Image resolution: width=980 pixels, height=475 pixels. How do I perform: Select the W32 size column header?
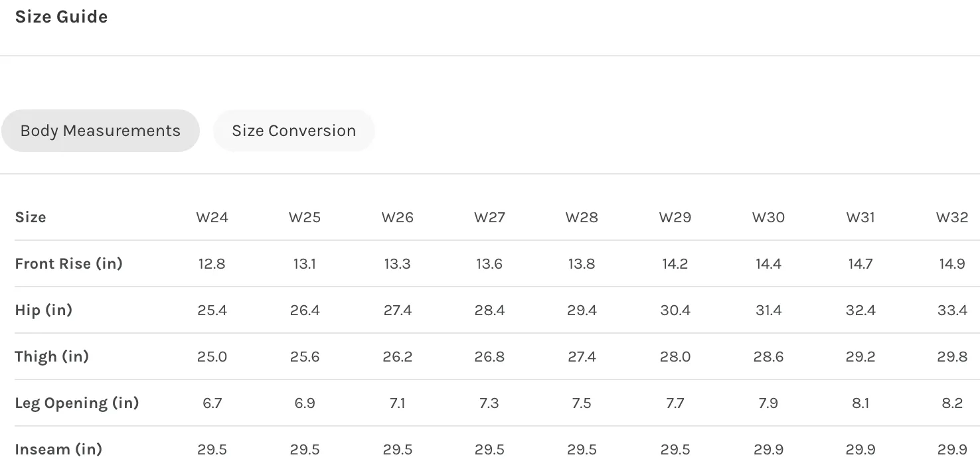pos(952,218)
